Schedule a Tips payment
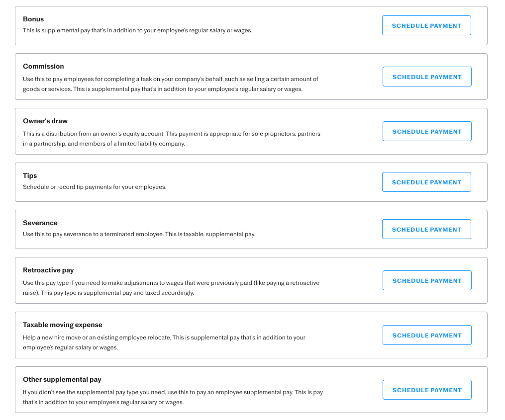 tap(426, 182)
